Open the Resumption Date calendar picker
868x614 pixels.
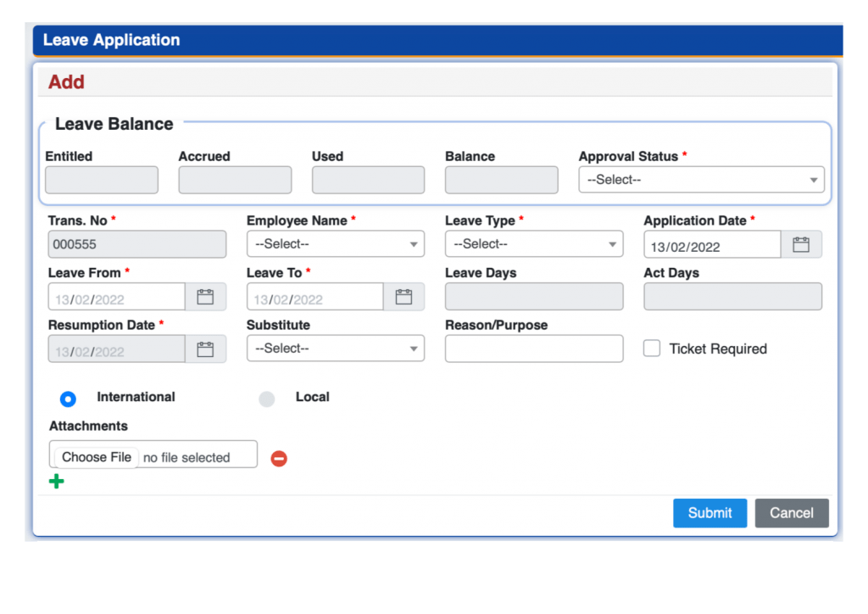[x=206, y=349]
